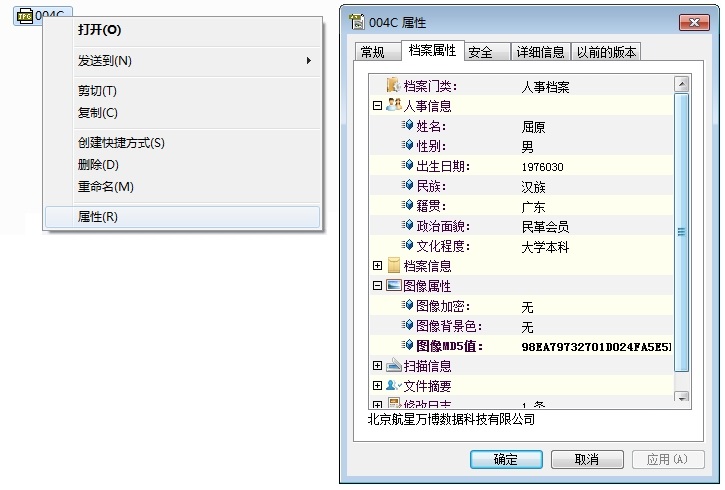
Task: Click the vertical scrollbar thumb
Action: 682,232
